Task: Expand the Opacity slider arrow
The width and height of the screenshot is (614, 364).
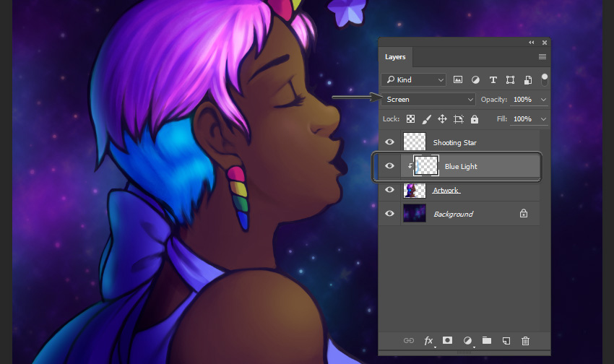Action: (x=543, y=100)
